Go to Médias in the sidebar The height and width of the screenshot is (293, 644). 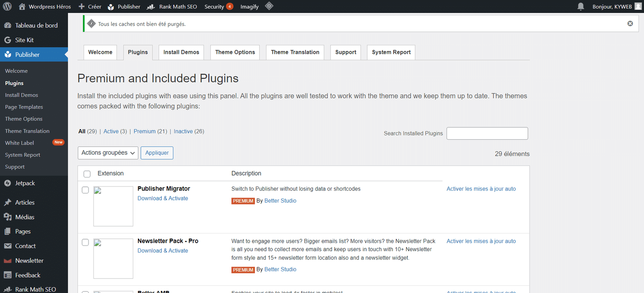[x=25, y=217]
